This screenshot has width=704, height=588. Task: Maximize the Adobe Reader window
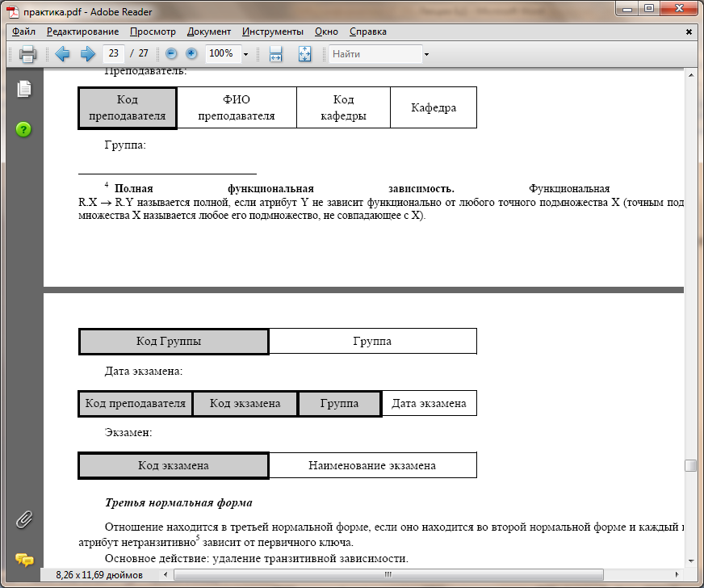pos(649,9)
